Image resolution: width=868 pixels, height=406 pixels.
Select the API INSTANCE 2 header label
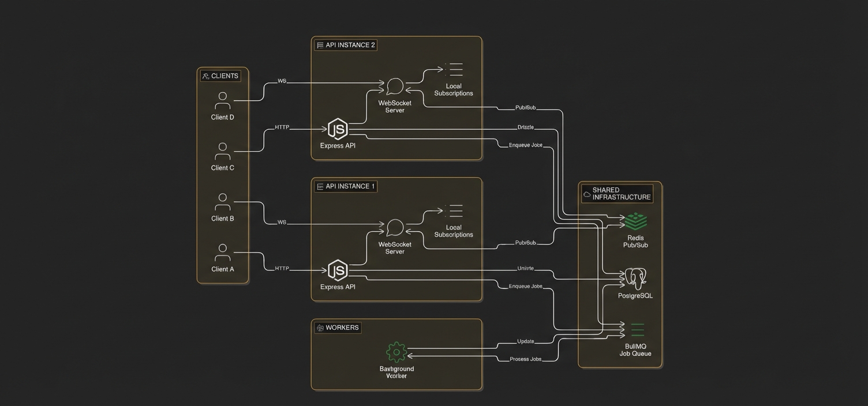coord(345,45)
